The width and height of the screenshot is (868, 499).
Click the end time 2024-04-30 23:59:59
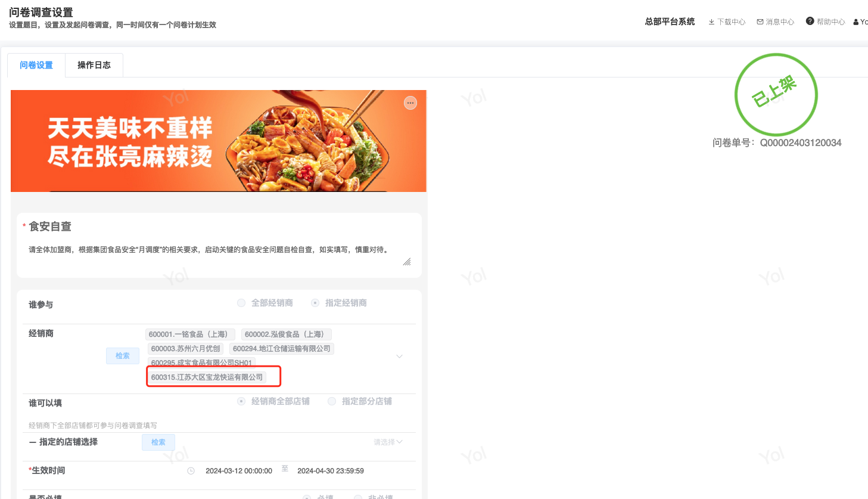point(331,471)
